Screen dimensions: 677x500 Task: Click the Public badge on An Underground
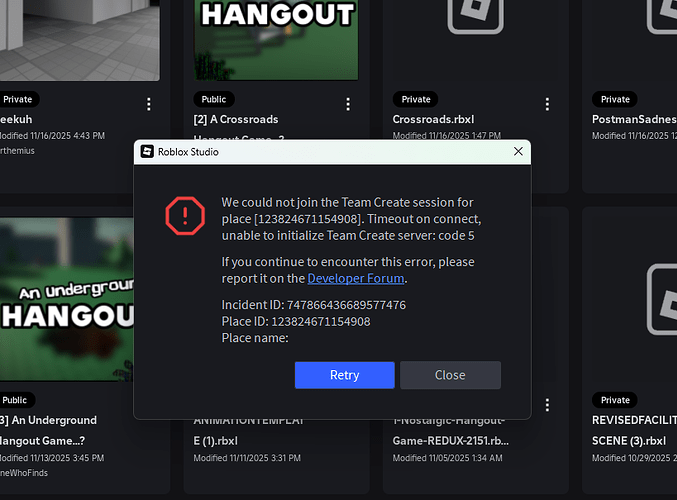tap(15, 400)
